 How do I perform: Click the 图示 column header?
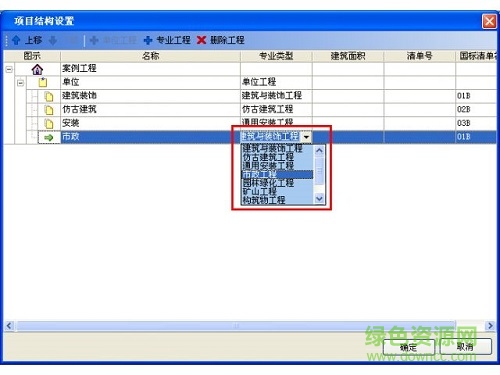(32, 56)
